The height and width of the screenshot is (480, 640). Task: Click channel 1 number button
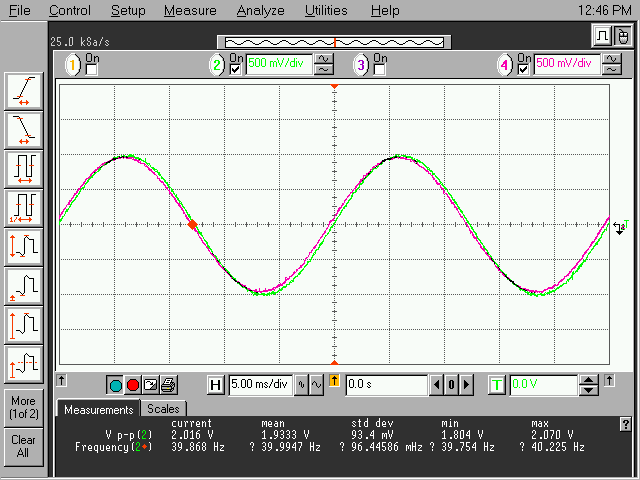click(73, 65)
